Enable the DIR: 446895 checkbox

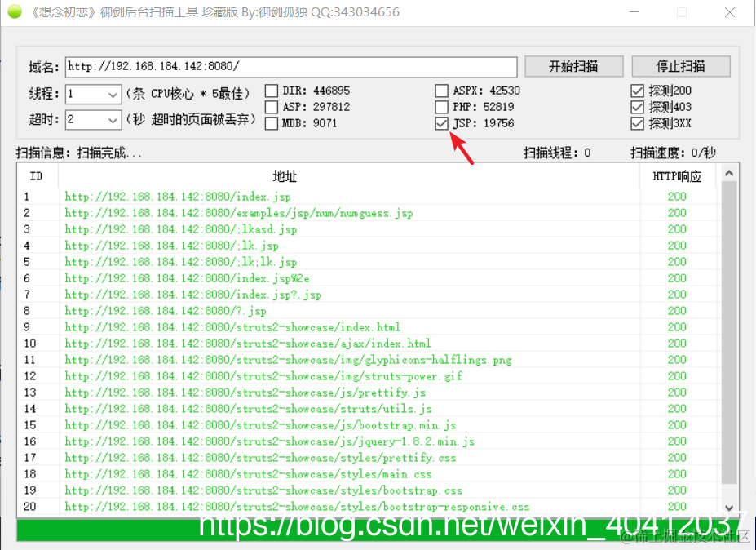click(272, 91)
